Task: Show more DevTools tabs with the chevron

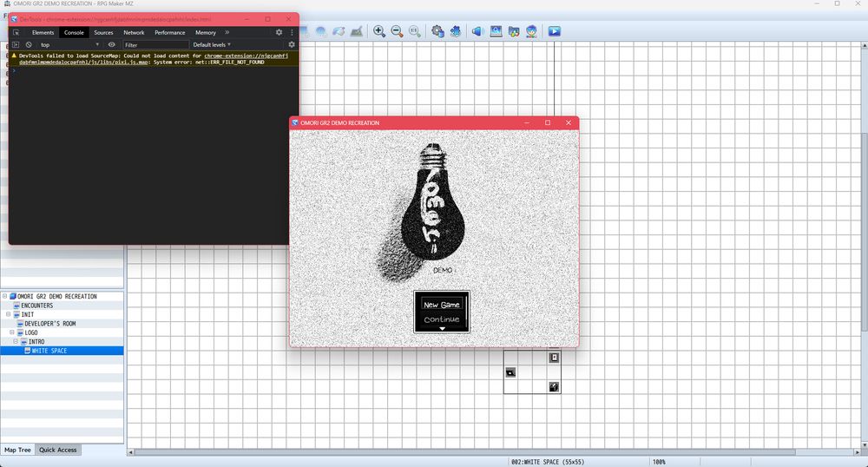Action: click(x=227, y=33)
